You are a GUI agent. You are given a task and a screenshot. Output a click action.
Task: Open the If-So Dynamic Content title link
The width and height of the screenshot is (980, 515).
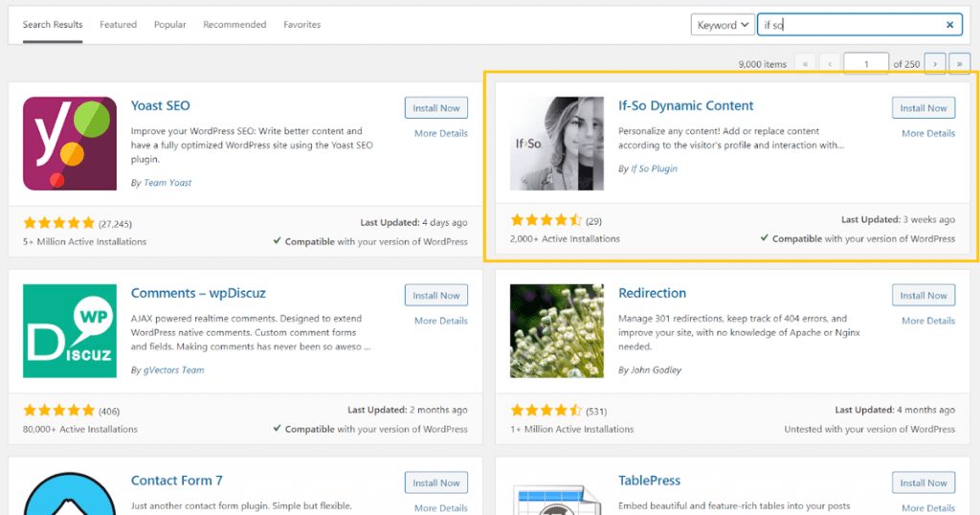coord(685,105)
